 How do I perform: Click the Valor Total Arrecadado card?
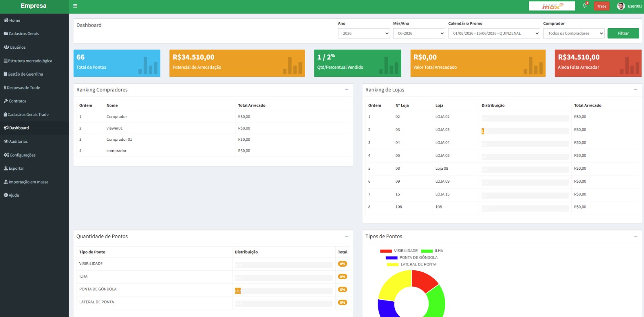click(478, 63)
